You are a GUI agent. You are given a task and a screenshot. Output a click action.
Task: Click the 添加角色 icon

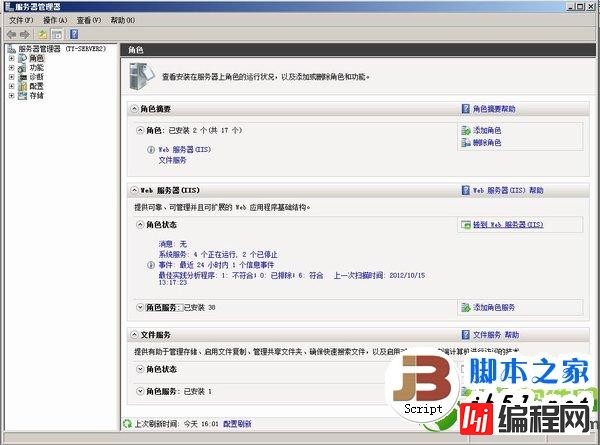466,130
